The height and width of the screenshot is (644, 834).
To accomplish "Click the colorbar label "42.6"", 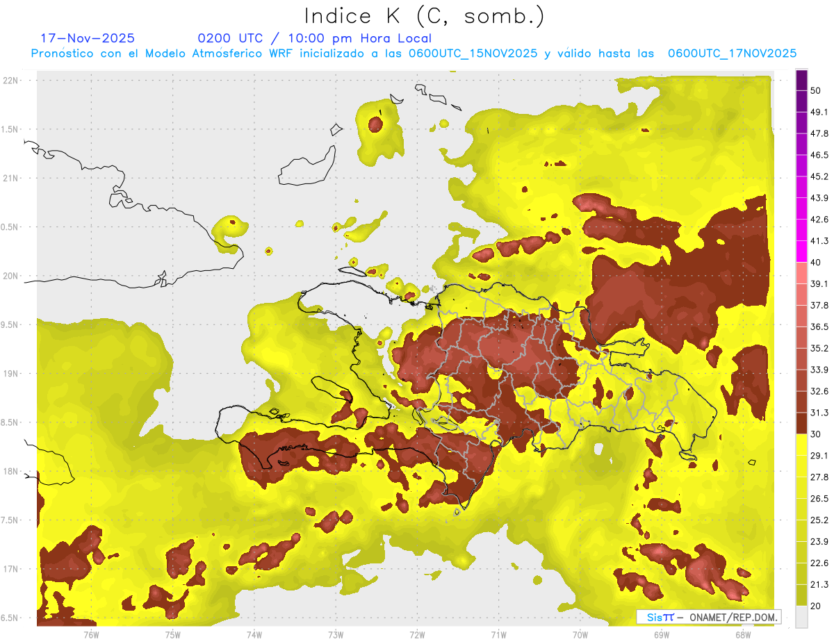I will pyautogui.click(x=819, y=220).
